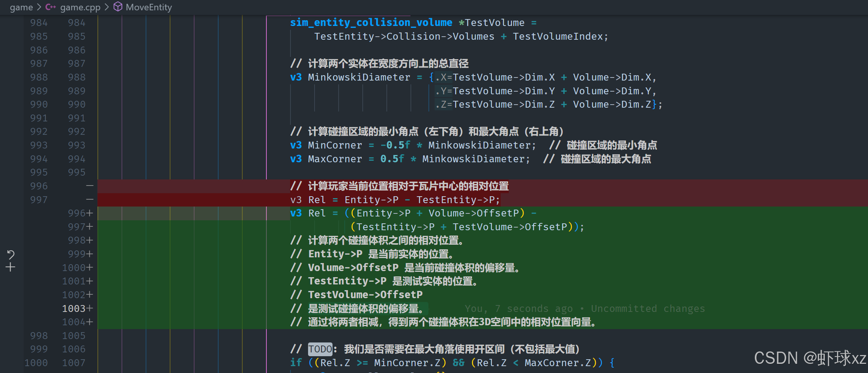The width and height of the screenshot is (868, 373).
Task: Open the 'game' folder breadcrumb
Action: (21, 7)
